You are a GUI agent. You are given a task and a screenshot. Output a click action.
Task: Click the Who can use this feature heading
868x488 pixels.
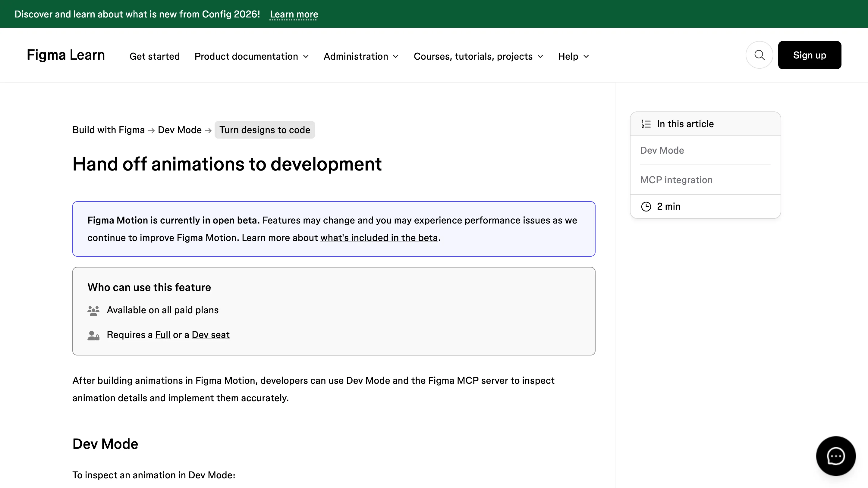(149, 287)
